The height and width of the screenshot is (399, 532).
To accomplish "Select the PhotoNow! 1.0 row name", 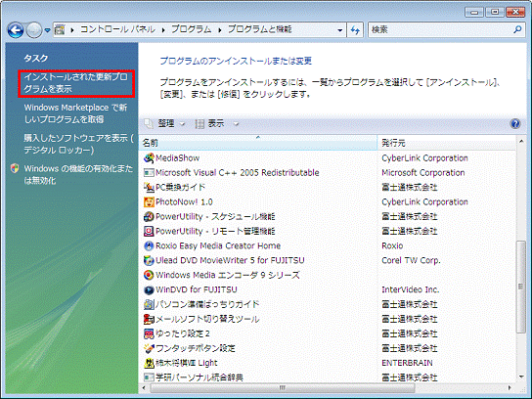I will (184, 201).
